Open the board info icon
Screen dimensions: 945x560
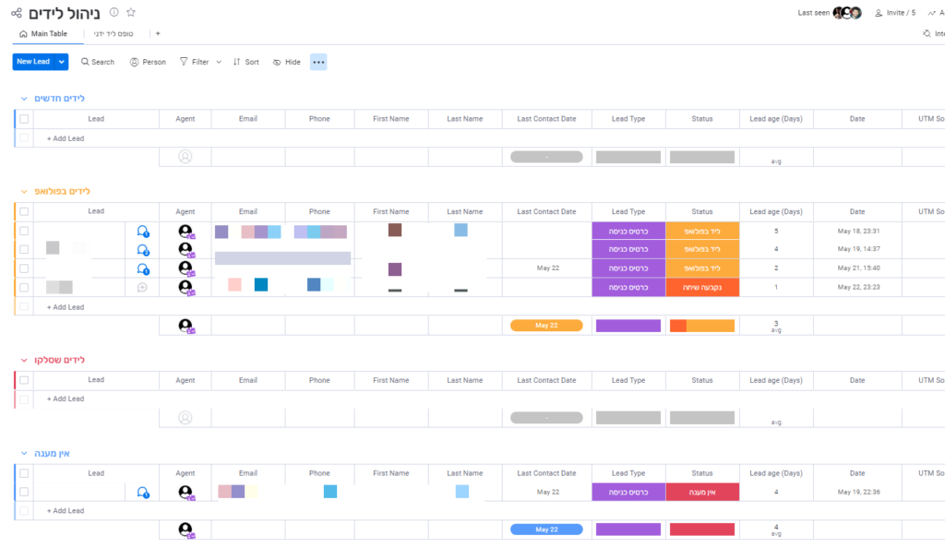(x=114, y=12)
